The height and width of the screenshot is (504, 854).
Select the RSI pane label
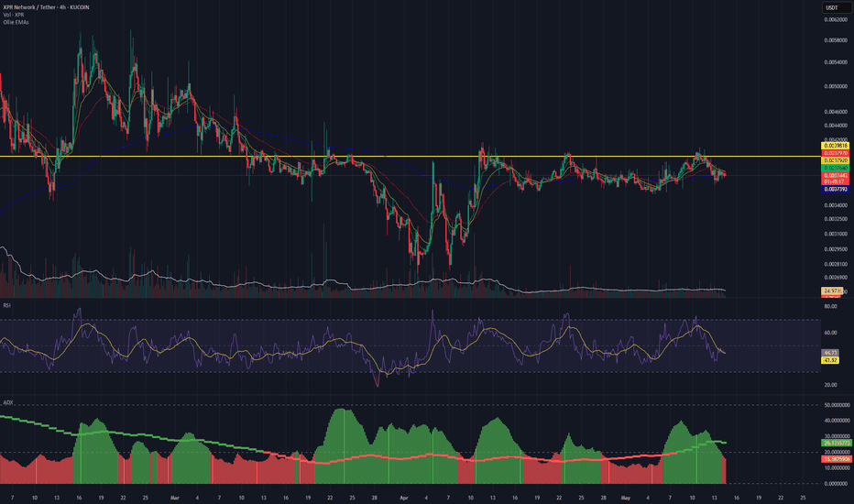[6, 306]
